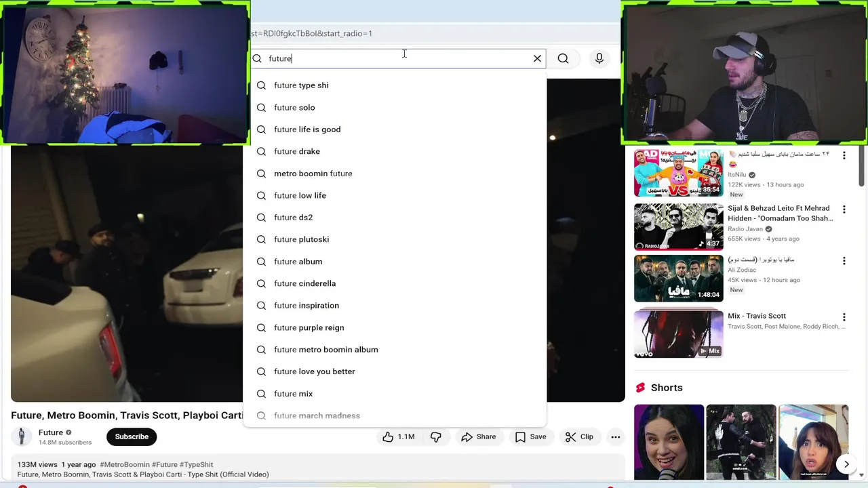Start voice search with microphone icon

[599, 58]
